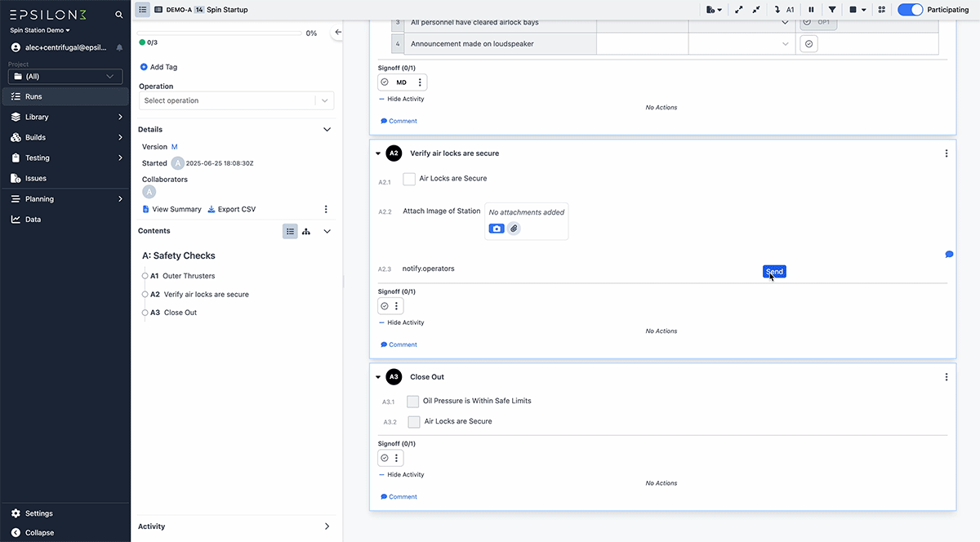Click the back arrow to collapse details panel
This screenshot has width=980, height=542.
338,33
